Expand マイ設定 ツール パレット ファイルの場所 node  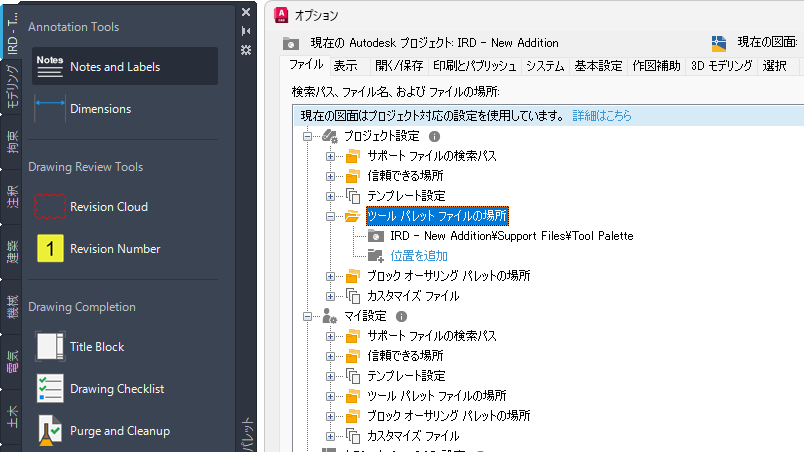click(x=330, y=396)
